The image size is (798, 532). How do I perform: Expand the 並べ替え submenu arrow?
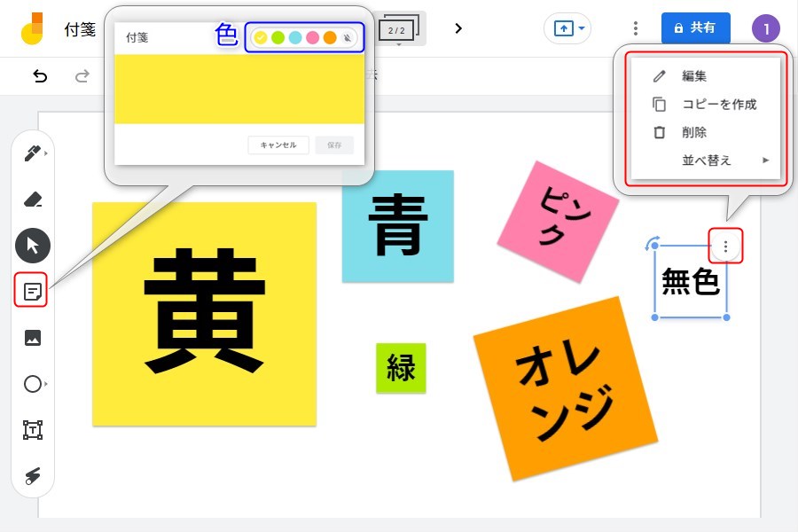click(x=765, y=160)
